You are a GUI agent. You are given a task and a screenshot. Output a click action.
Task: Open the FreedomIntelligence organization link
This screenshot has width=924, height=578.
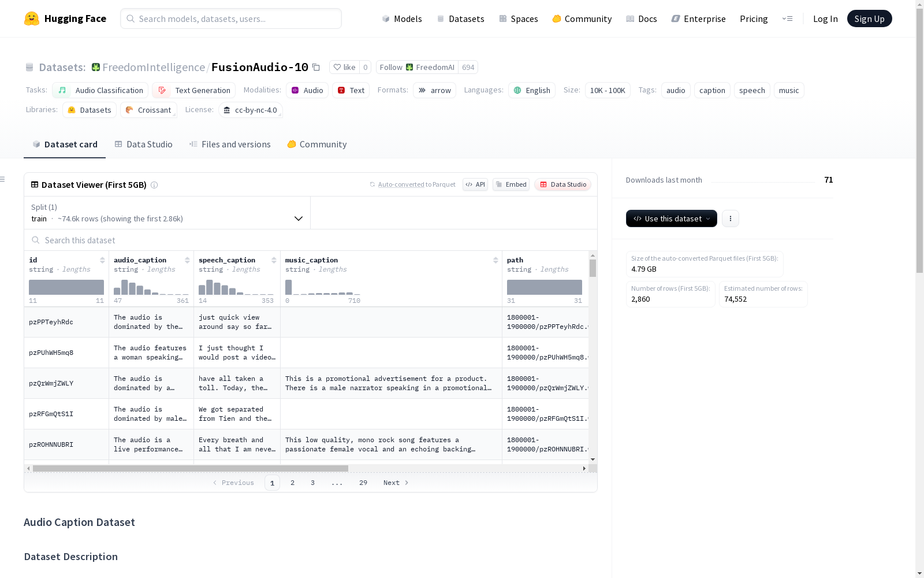pyautogui.click(x=154, y=67)
